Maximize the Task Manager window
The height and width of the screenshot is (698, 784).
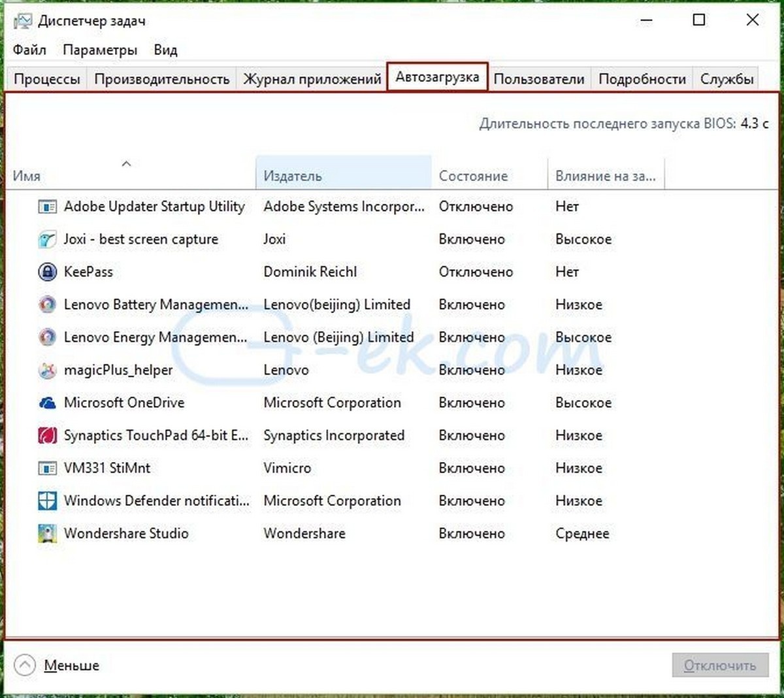pos(699,20)
